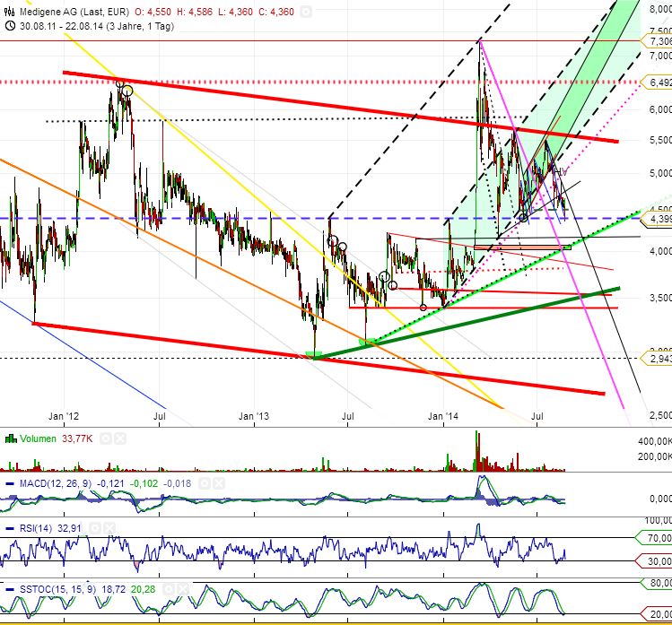This screenshot has height=625, width=672.
Task: Click the RSI value 32,91
Action: pyautogui.click(x=69, y=529)
